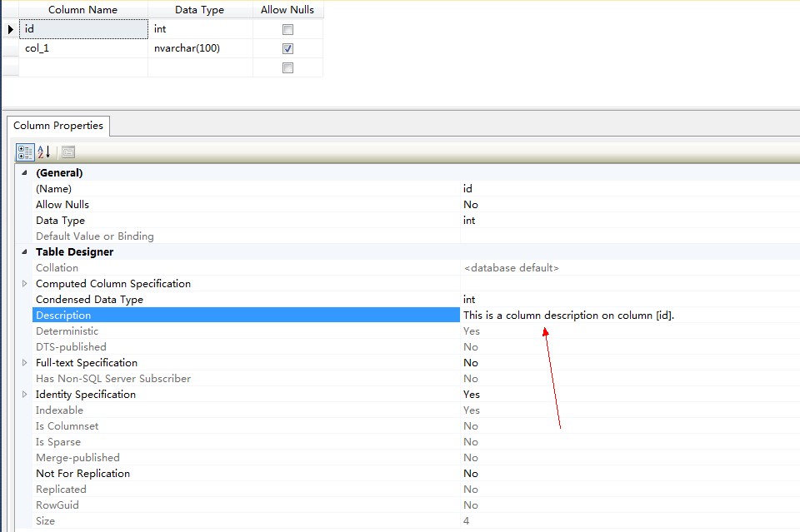Select Default Value or Binding property

click(x=246, y=236)
